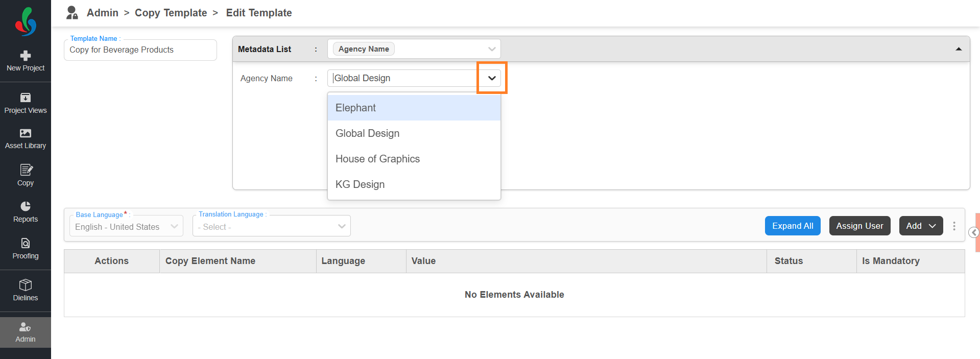Viewport: 980px width, 359px height.
Task: Select House of Graphics option
Action: [377, 159]
